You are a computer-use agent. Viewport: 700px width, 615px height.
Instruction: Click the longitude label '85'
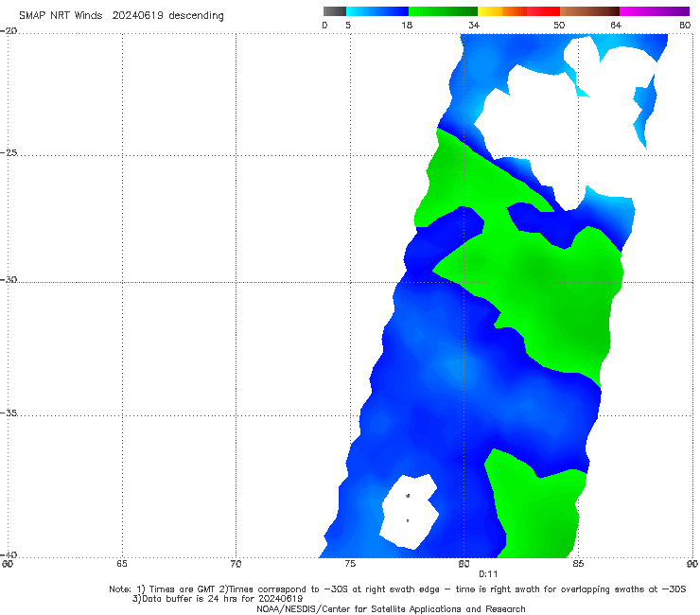click(578, 564)
